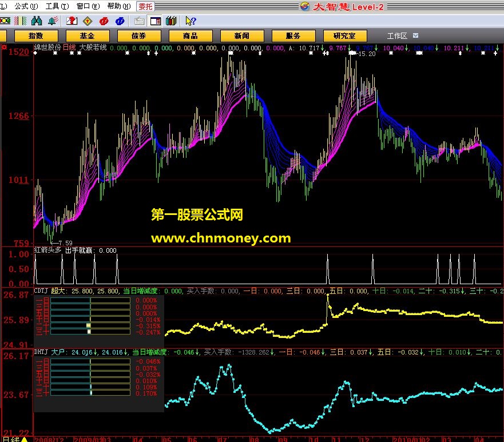Image resolution: width=504 pixels, height=442 pixels.
Task: Click the 委托 trade button
Action: pyautogui.click(x=146, y=6)
